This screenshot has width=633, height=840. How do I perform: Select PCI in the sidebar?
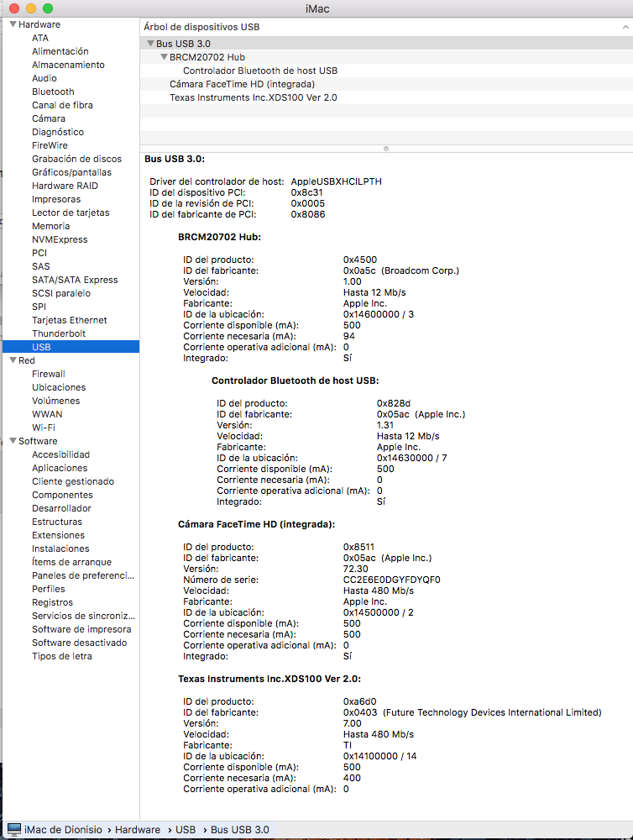coord(39,253)
